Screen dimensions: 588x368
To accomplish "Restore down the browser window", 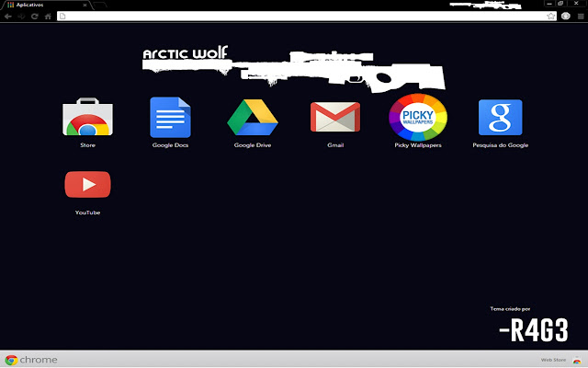I will pyautogui.click(x=560, y=4).
